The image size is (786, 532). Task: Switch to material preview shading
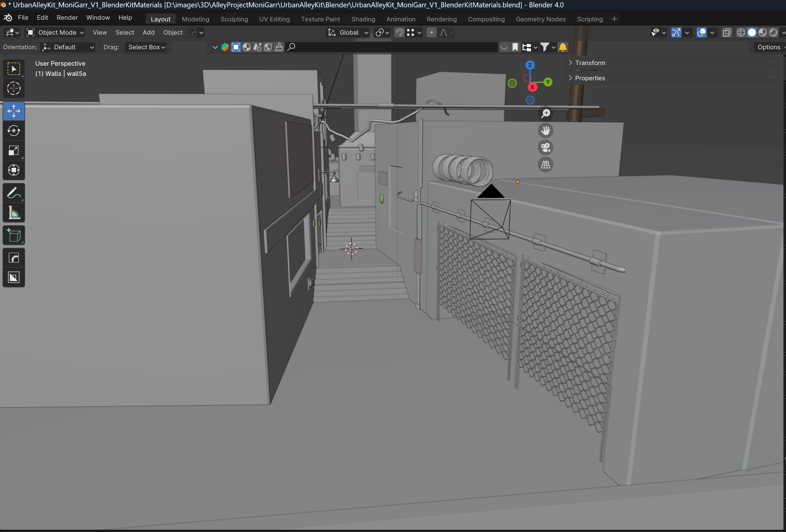[x=762, y=32]
